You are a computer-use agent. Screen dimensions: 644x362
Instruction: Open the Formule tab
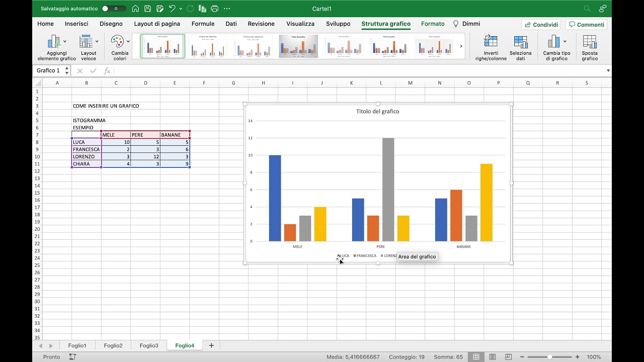coord(203,24)
